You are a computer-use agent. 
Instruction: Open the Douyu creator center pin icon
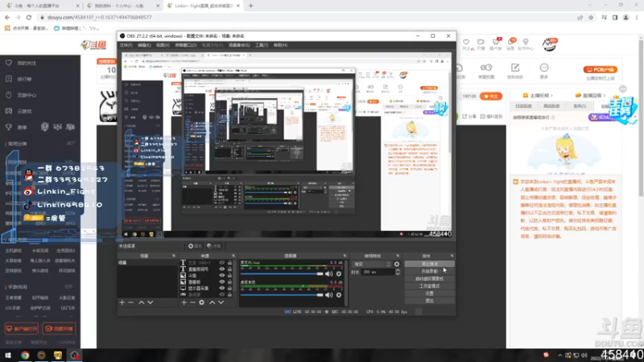526,44
